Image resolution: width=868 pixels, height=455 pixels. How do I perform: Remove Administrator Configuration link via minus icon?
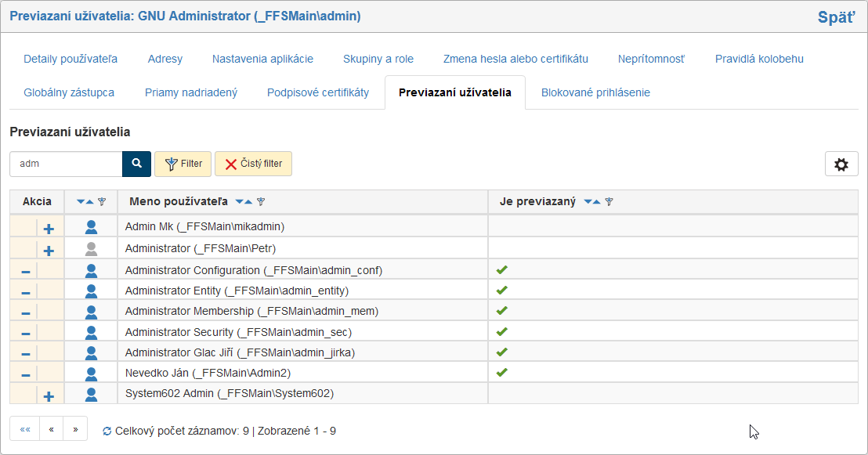point(25,271)
